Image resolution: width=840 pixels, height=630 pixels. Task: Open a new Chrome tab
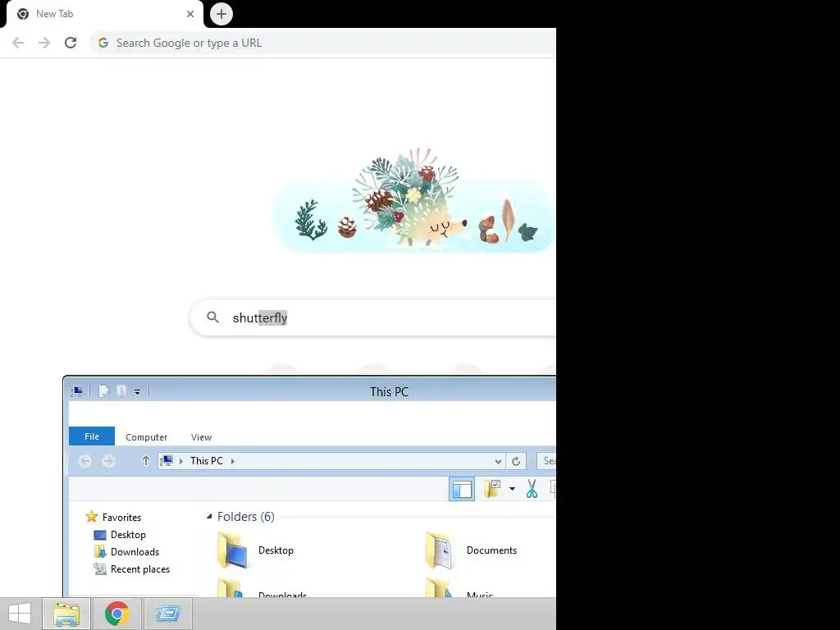point(221,14)
